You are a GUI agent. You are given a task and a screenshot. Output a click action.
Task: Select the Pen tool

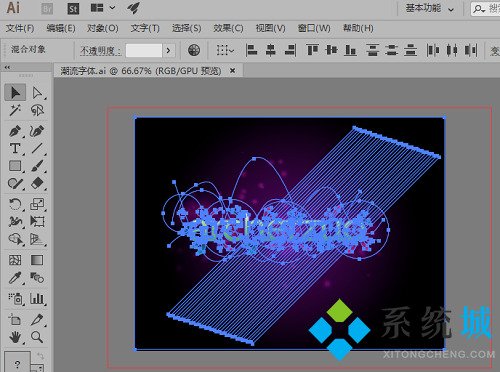15,131
